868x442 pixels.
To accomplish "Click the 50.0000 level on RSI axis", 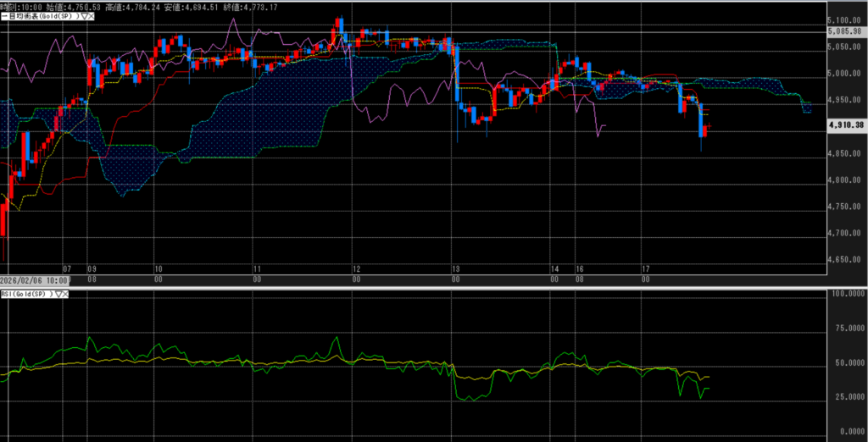I will [x=844, y=366].
